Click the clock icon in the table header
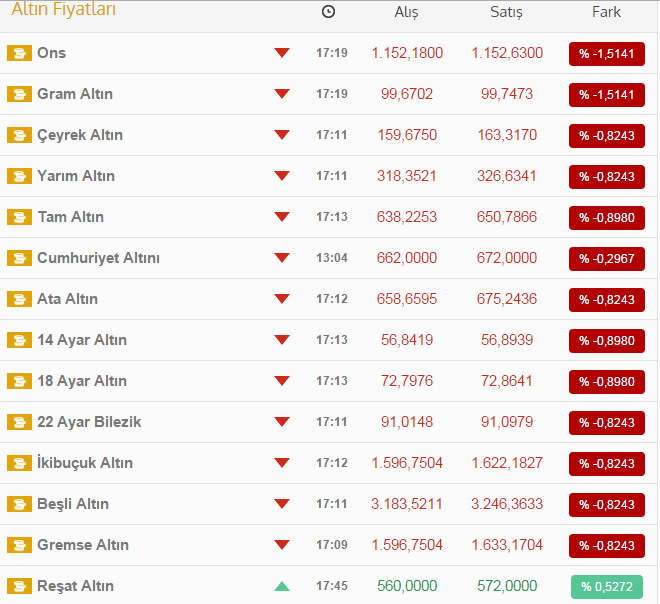660x604 pixels. click(329, 12)
